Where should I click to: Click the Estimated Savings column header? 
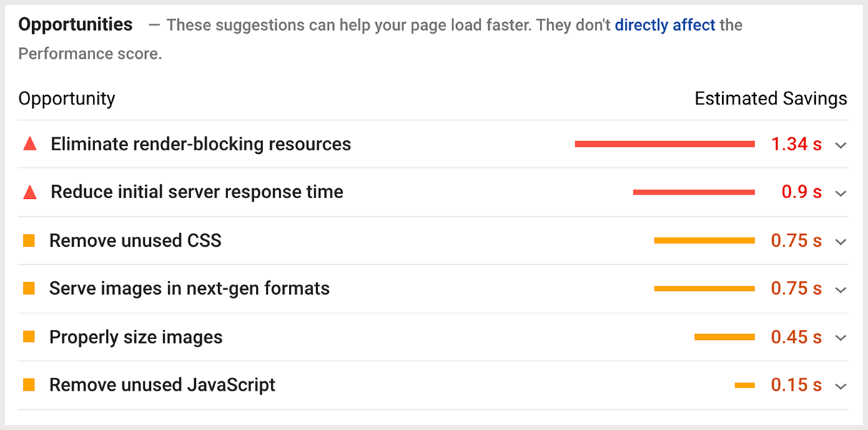coord(771,98)
